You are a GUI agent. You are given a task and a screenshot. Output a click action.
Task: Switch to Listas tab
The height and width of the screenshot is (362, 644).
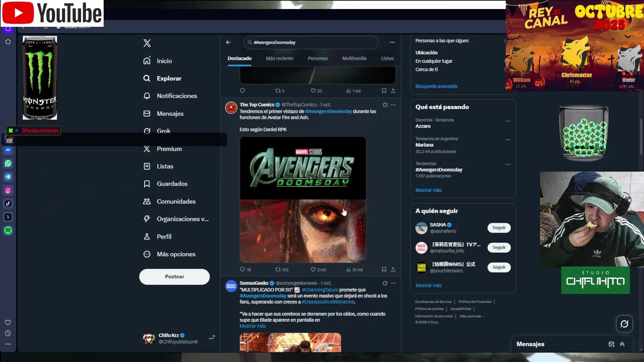387,58
